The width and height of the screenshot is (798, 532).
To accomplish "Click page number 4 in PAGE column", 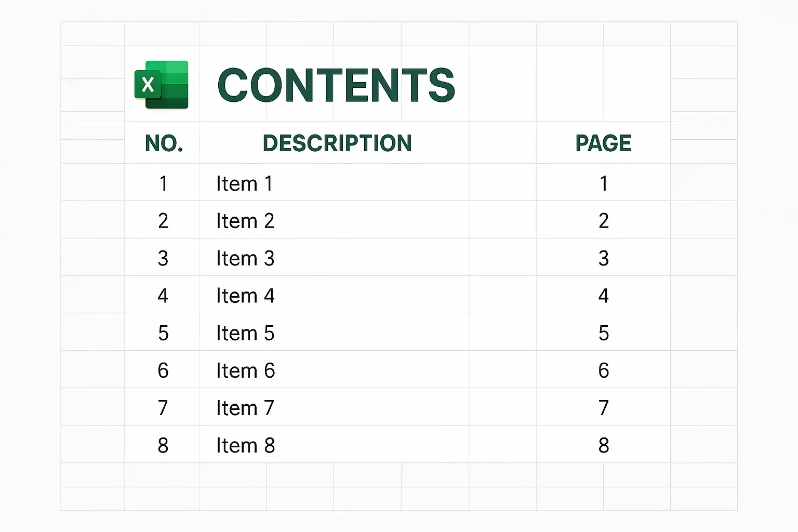I will tap(604, 296).
